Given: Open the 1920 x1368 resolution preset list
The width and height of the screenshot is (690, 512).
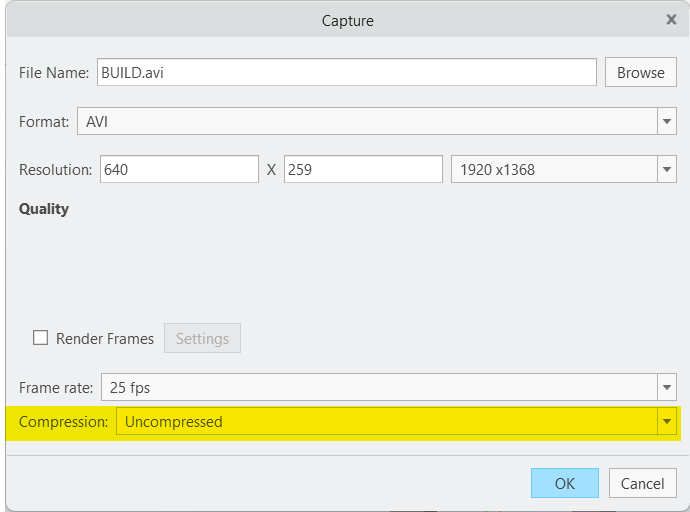Looking at the screenshot, I should click(x=554, y=170).
